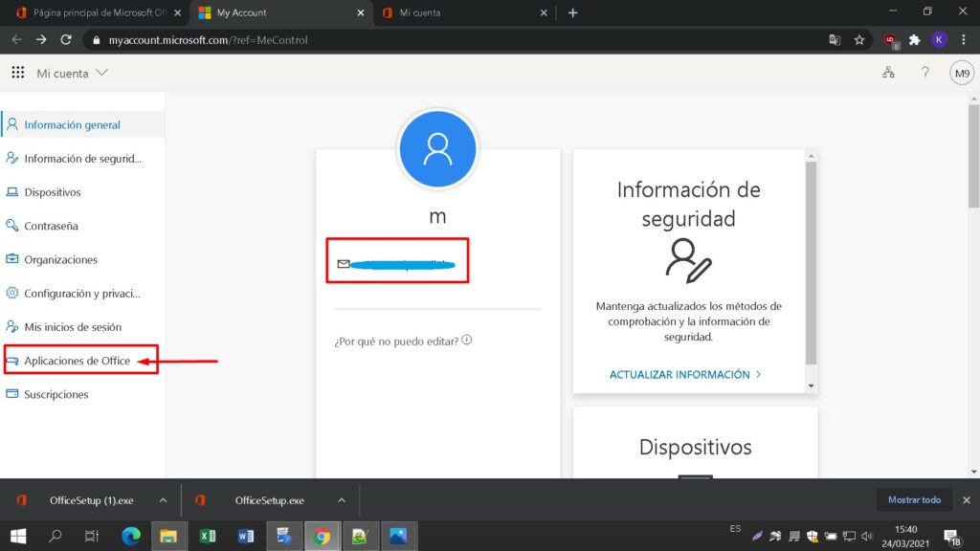Click the organization chart icon in header

[888, 73]
